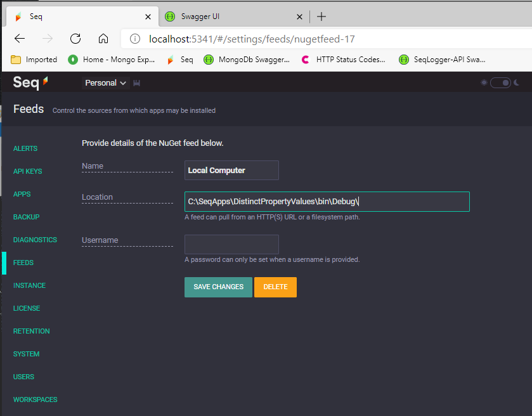This screenshot has width=532, height=416.
Task: Open the WORKSPACES settings section
Action: [x=36, y=400]
